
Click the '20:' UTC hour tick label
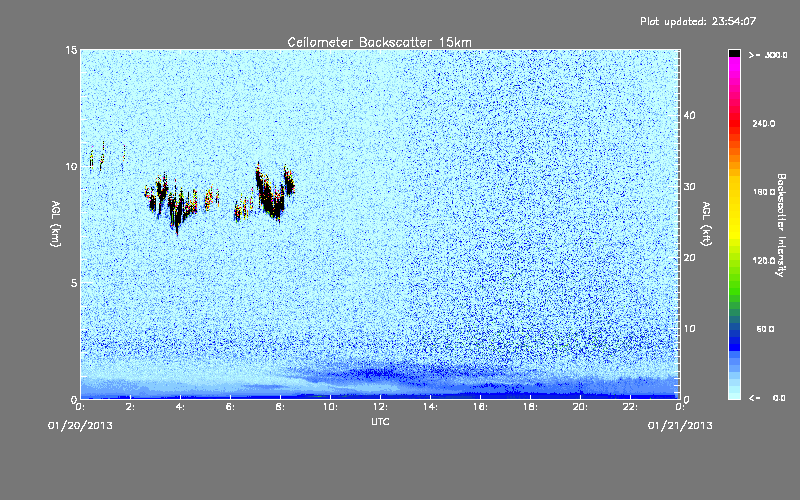[x=580, y=407]
